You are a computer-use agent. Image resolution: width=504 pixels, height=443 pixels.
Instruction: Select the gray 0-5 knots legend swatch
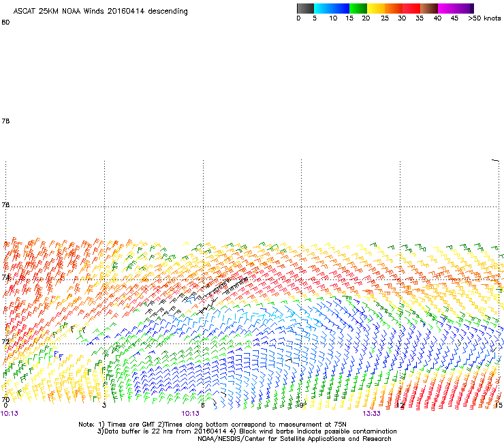point(305,8)
